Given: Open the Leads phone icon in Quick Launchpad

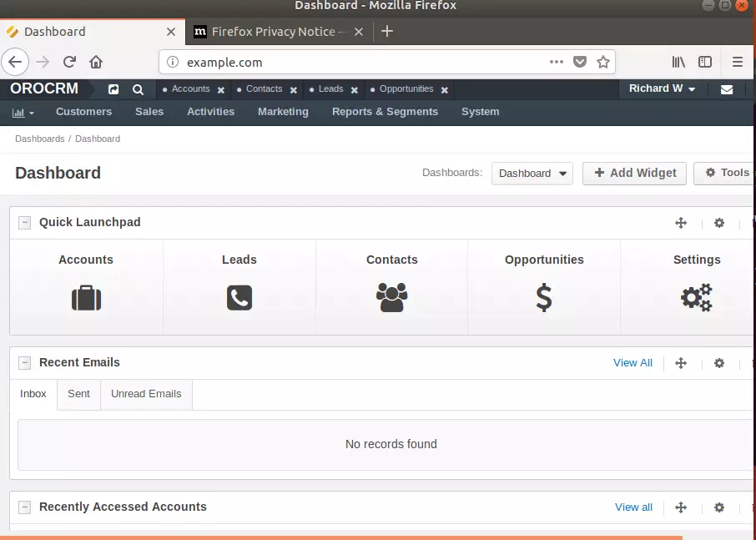Looking at the screenshot, I should click(x=239, y=297).
